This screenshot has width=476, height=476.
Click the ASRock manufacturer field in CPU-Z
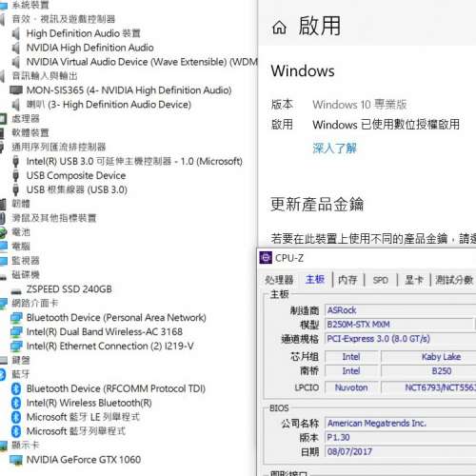click(x=401, y=310)
